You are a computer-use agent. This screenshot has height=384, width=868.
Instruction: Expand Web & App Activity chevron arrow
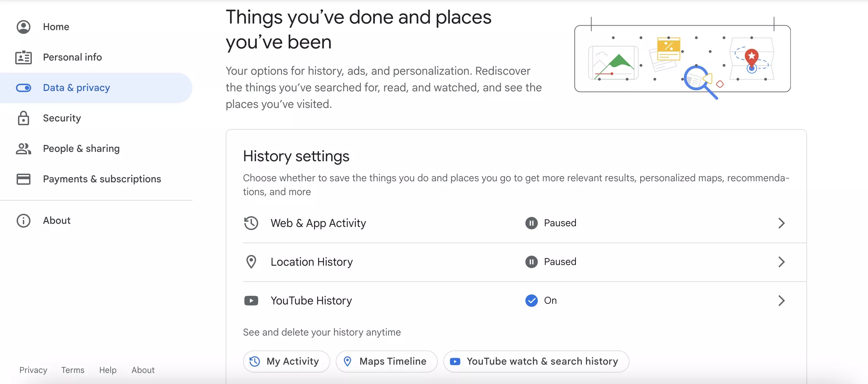[781, 223]
